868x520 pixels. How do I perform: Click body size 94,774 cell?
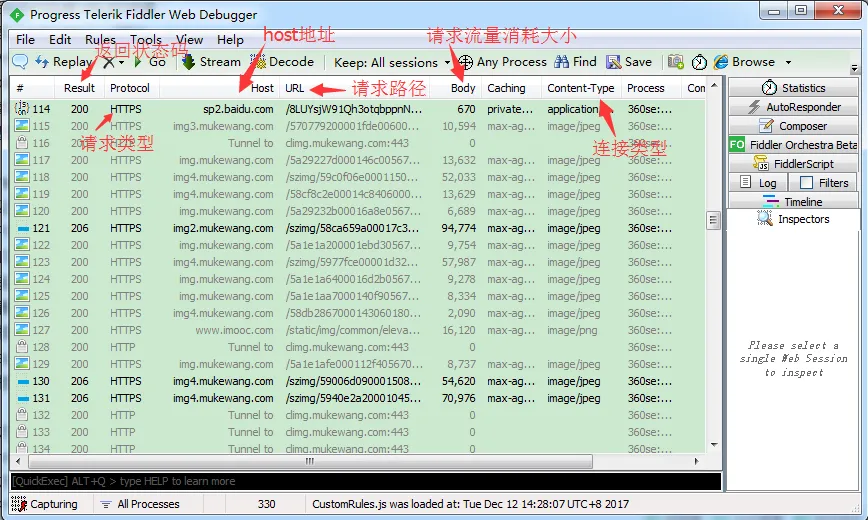pyautogui.click(x=458, y=228)
